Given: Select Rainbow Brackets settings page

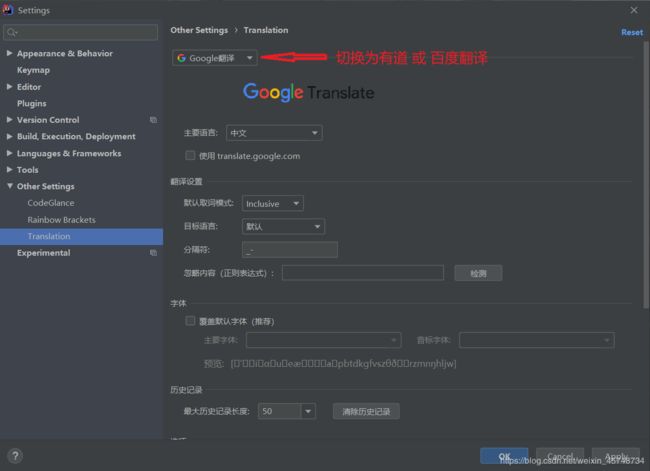Looking at the screenshot, I should [61, 220].
